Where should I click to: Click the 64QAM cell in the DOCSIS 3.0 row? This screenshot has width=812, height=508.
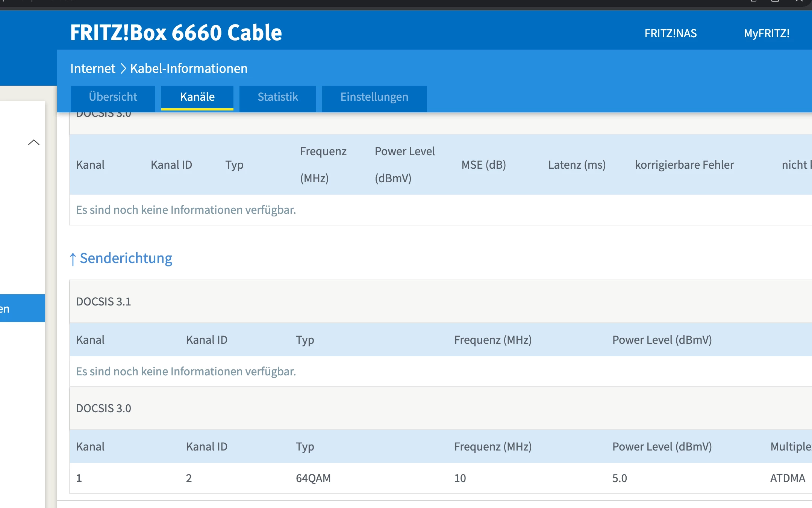click(x=313, y=478)
